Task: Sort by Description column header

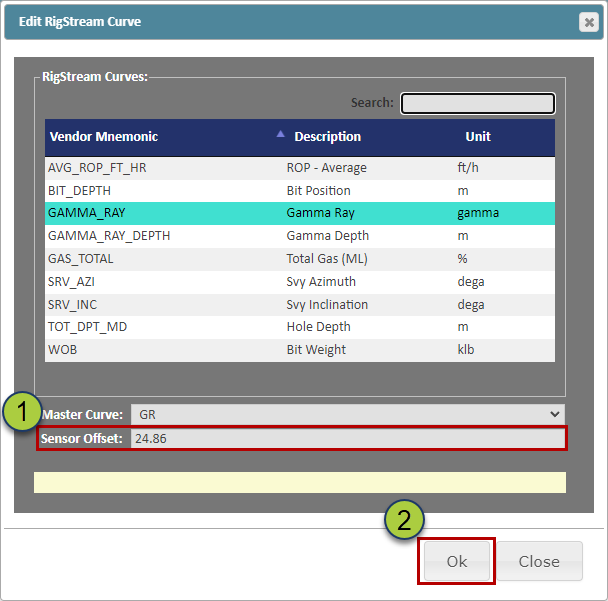Action: click(x=328, y=136)
